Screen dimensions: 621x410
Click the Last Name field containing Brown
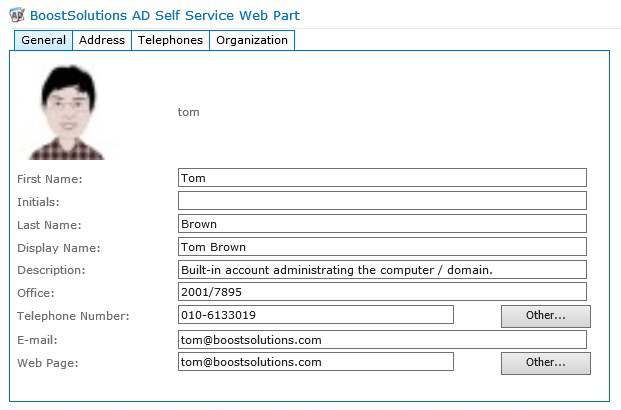[x=382, y=224]
